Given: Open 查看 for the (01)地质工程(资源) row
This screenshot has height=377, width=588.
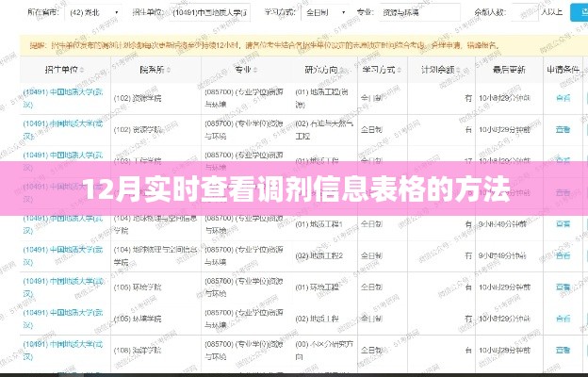Looking at the screenshot, I should coord(563,98).
